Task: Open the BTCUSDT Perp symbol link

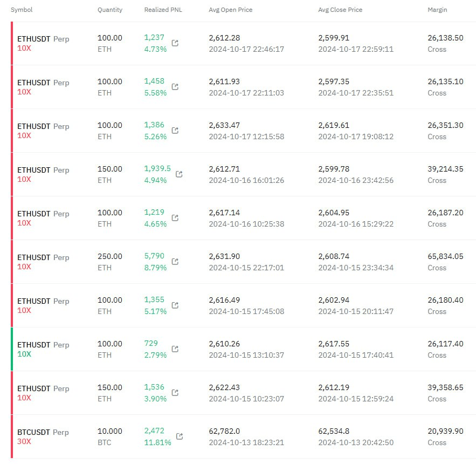Action: pos(43,432)
